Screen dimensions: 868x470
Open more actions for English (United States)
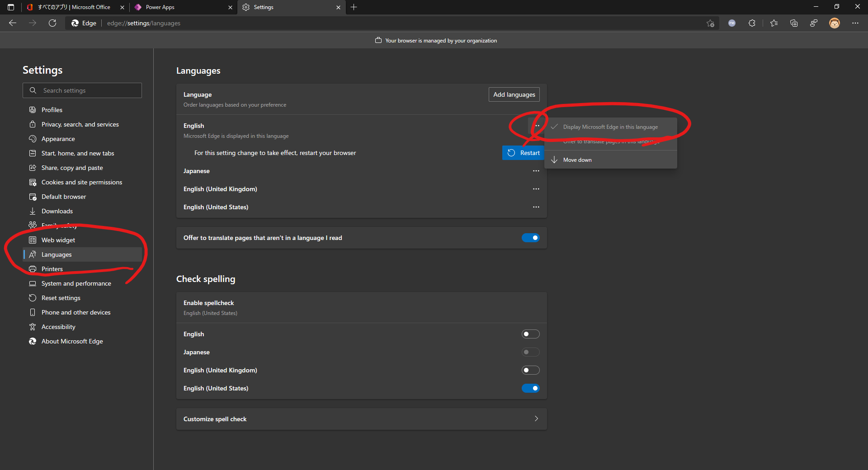tap(536, 207)
